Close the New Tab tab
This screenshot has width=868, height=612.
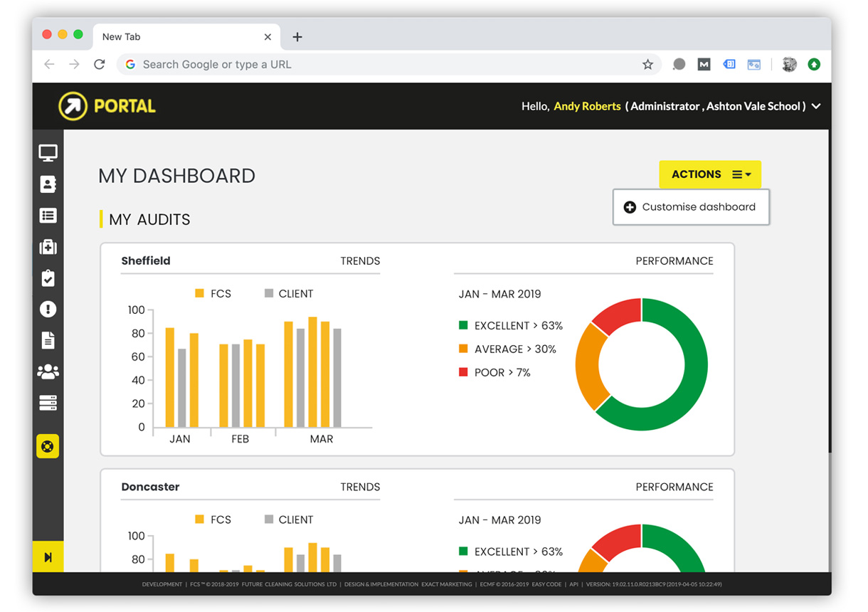point(268,37)
